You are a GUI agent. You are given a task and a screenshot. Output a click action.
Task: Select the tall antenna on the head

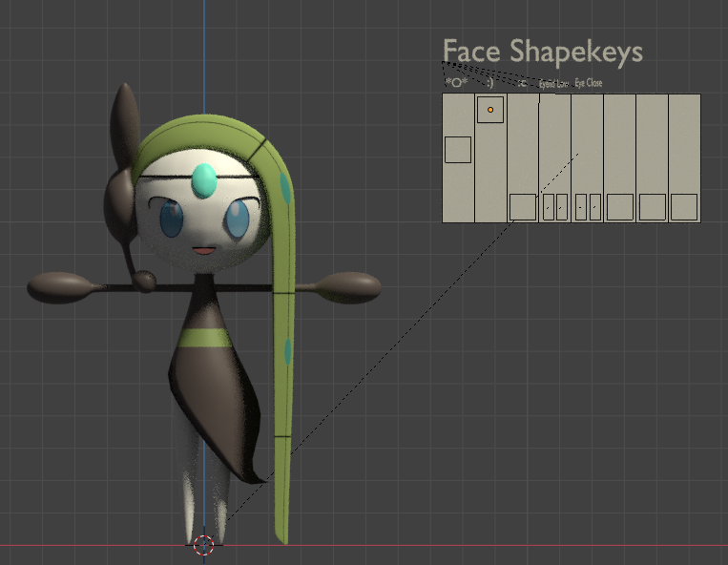pos(124,125)
